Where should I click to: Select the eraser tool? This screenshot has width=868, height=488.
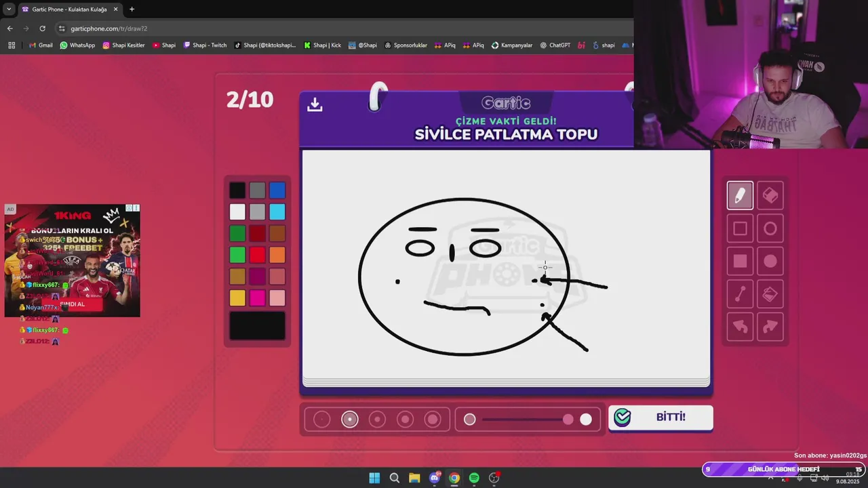coord(770,196)
